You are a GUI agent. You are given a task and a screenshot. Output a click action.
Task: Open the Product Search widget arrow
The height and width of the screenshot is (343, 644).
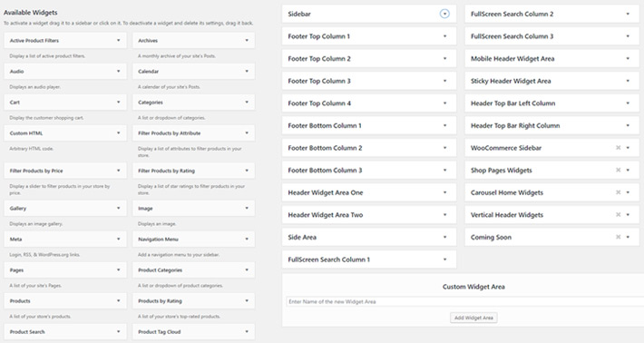click(118, 331)
